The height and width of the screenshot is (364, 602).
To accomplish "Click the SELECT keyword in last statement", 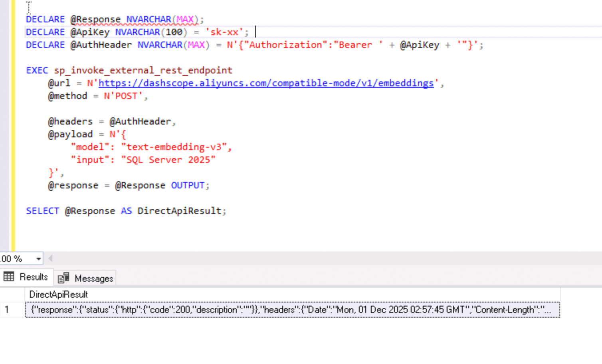I will pyautogui.click(x=42, y=211).
